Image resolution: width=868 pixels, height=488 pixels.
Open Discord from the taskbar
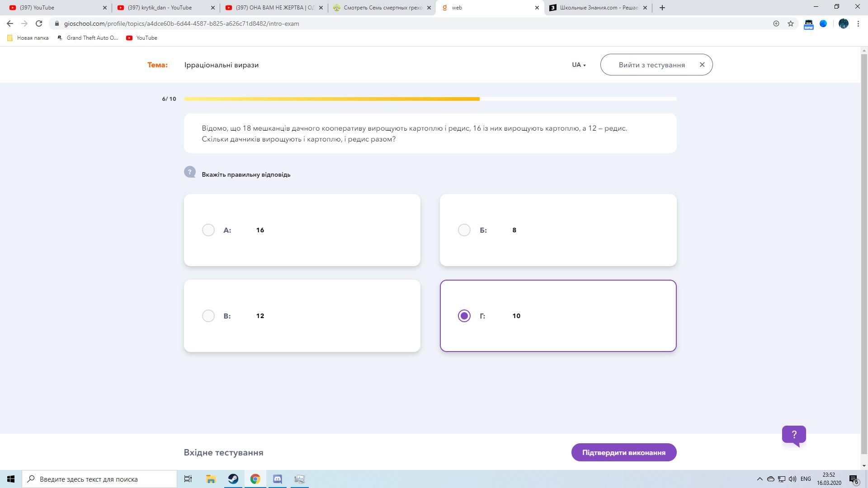(x=278, y=479)
